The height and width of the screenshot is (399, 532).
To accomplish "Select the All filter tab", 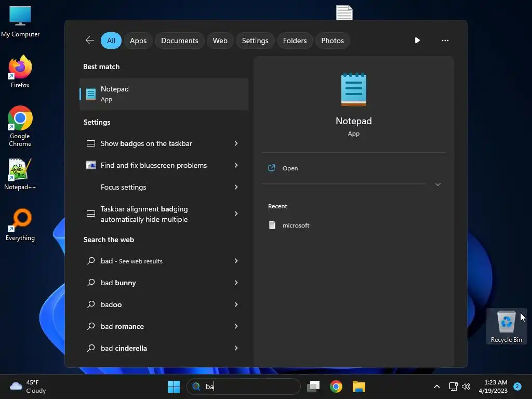I will (111, 41).
